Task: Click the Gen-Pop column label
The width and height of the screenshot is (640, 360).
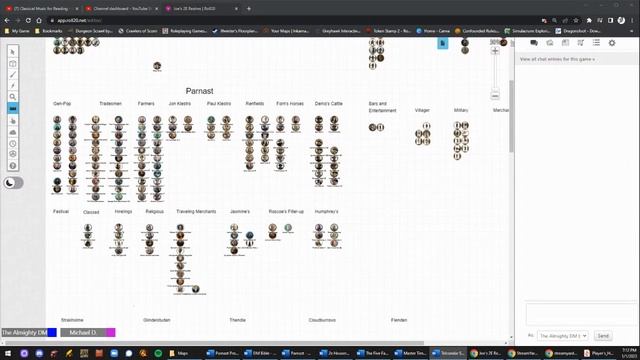Action: 62,104
